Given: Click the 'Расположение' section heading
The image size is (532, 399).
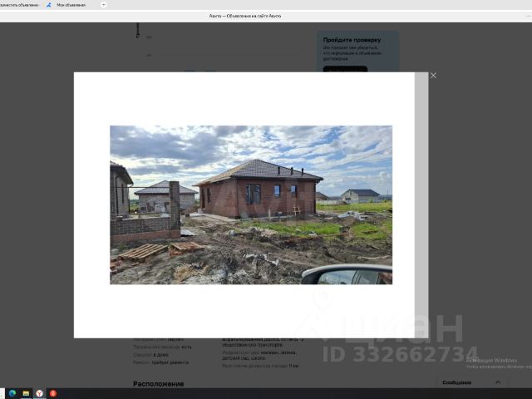Looking at the screenshot, I should tap(159, 384).
